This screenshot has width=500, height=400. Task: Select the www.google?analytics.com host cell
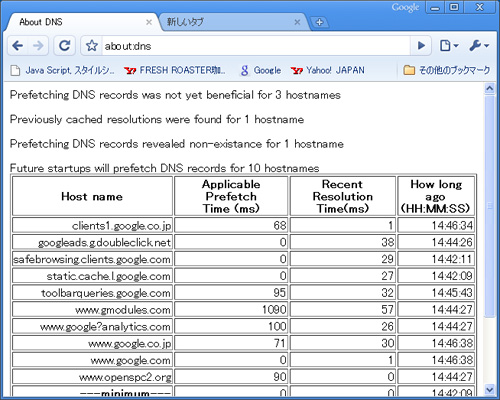coord(92,326)
